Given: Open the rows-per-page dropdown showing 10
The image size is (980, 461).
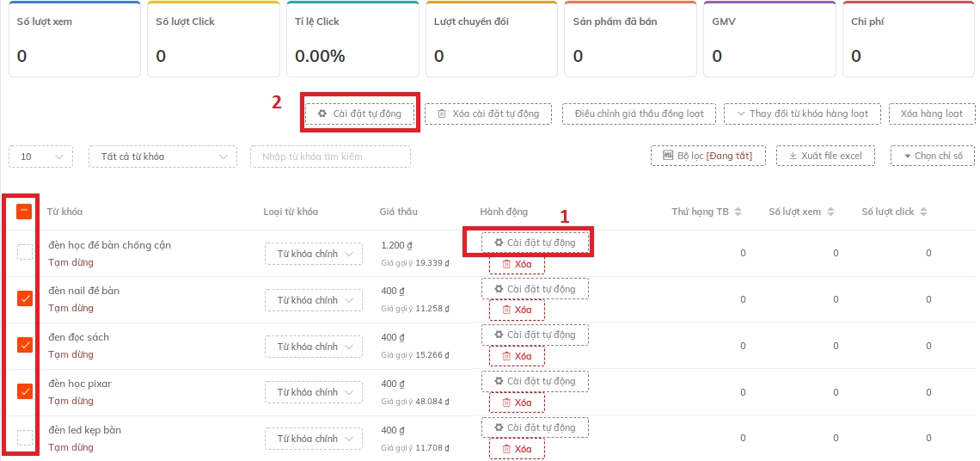Looking at the screenshot, I should coord(41,157).
